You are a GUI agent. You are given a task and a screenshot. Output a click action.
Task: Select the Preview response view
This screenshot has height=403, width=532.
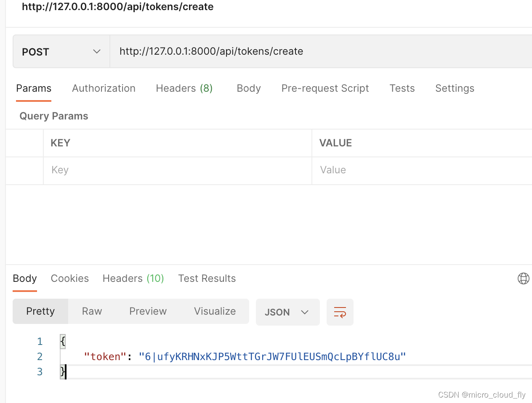[148, 311]
